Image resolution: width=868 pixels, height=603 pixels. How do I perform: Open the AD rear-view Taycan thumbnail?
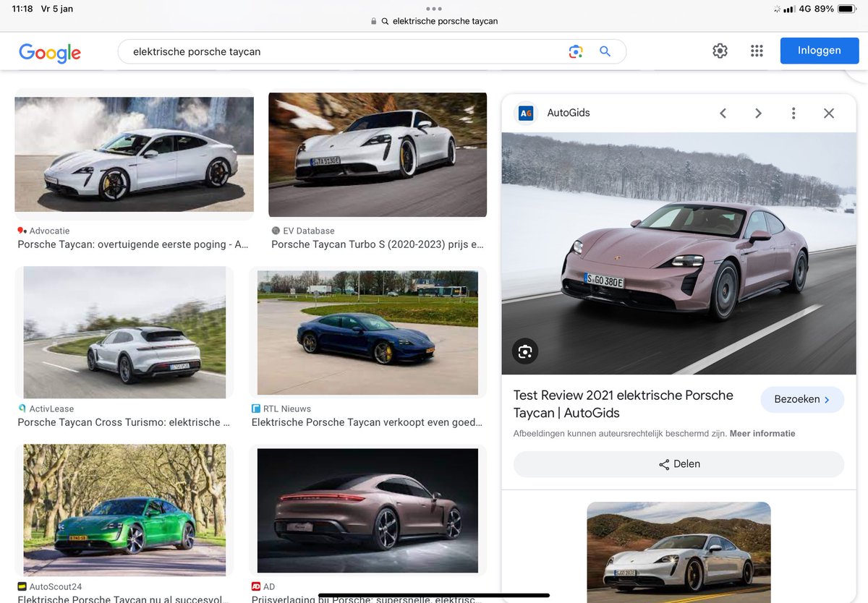point(367,510)
